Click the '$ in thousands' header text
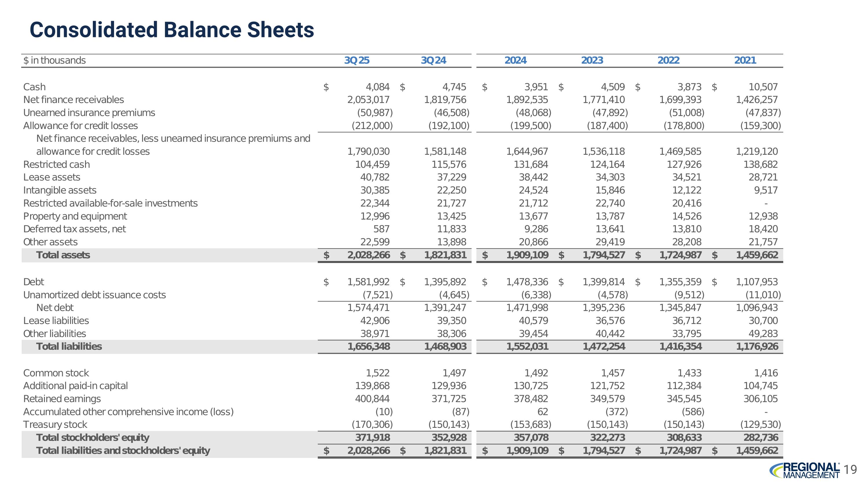The height and width of the screenshot is (488, 868). coord(54,60)
